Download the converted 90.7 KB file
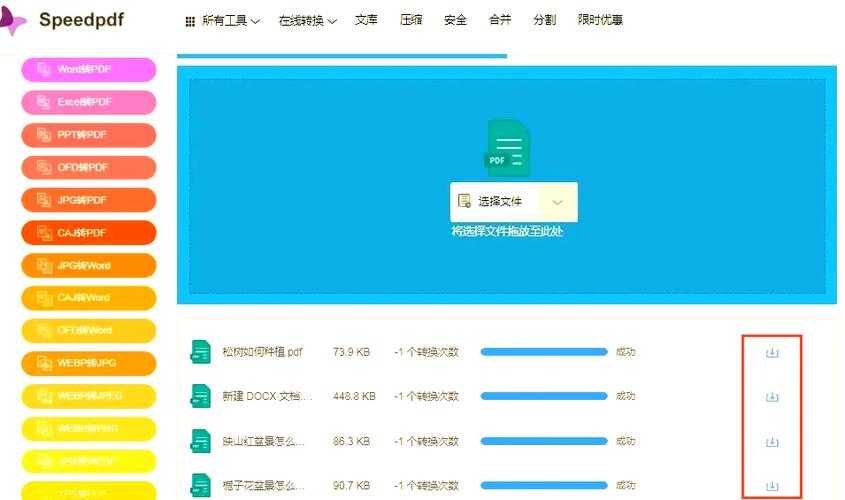Screen dimensions: 845x500 pos(772,485)
